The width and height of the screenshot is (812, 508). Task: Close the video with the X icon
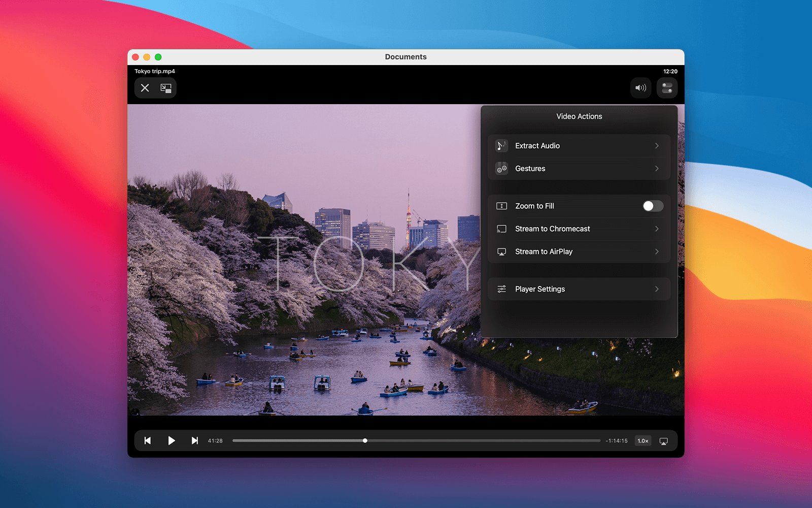click(145, 88)
